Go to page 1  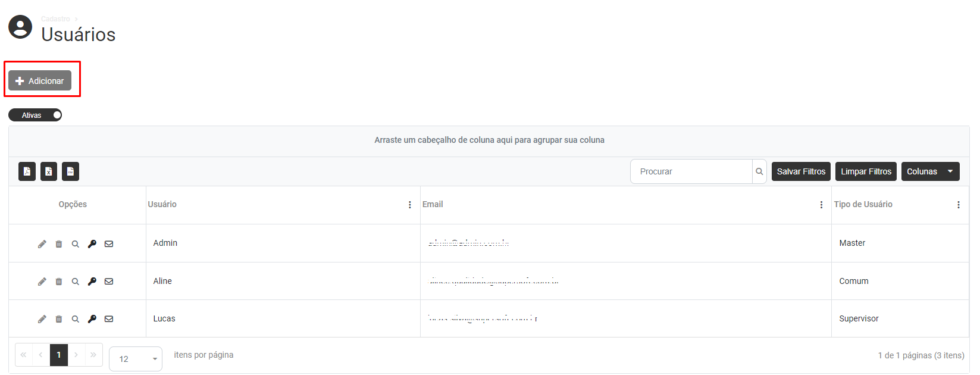pos(59,355)
